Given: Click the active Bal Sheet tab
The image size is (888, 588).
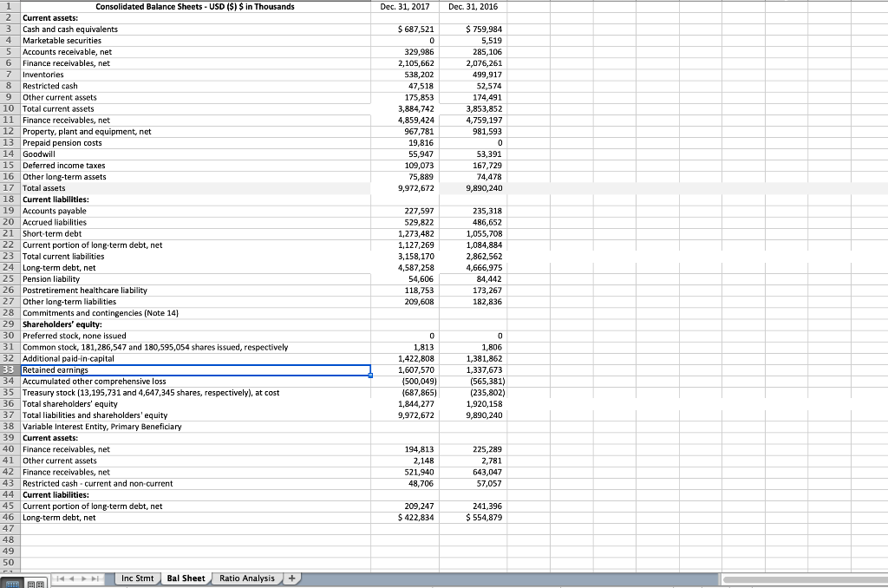Looking at the screenshot, I should pyautogui.click(x=186, y=578).
